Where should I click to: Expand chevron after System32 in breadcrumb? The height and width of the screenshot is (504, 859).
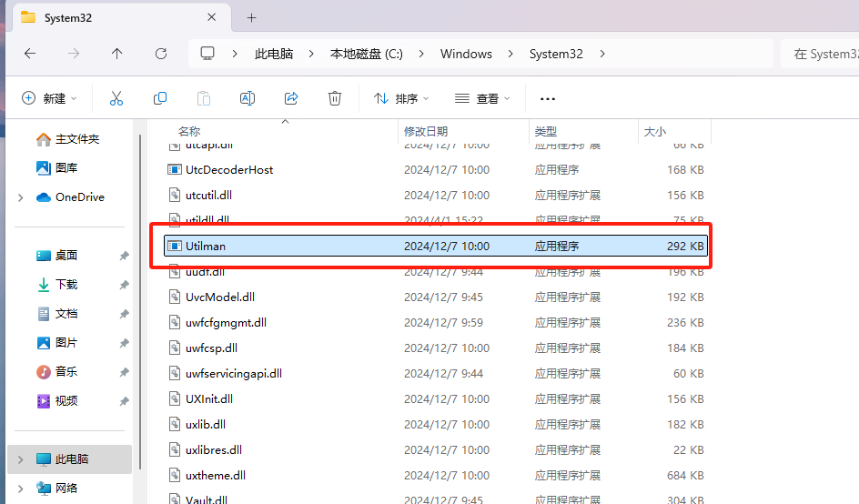[602, 54]
